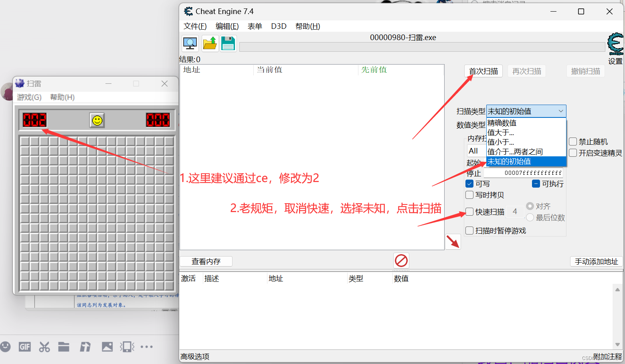Viewport: 625px width, 364px height.
Task: Choose 精确数值 from scan type list
Action: click(526, 123)
